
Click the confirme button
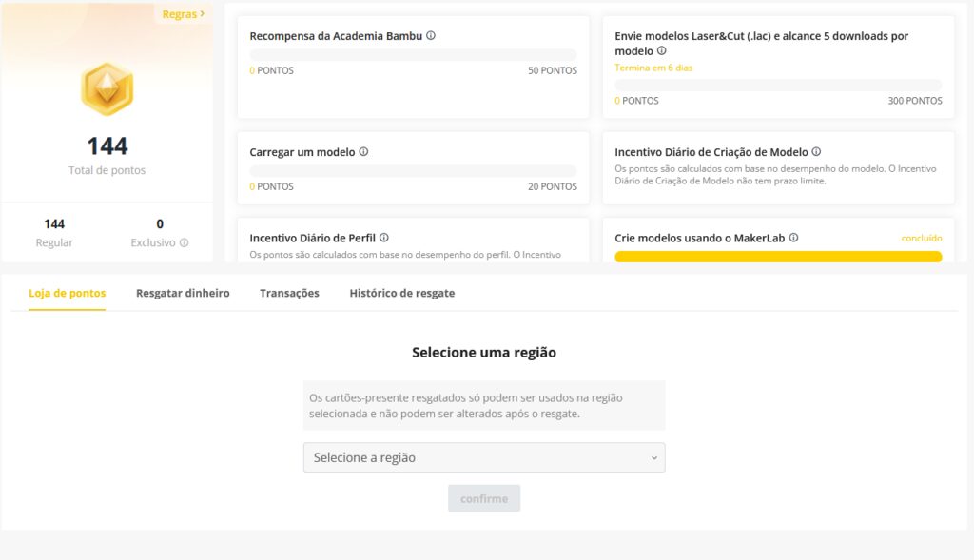(x=484, y=498)
